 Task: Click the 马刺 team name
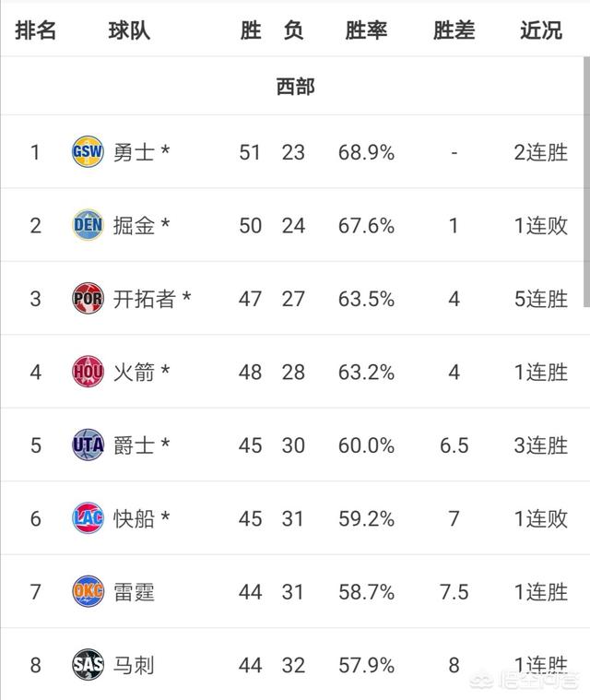click(x=134, y=665)
